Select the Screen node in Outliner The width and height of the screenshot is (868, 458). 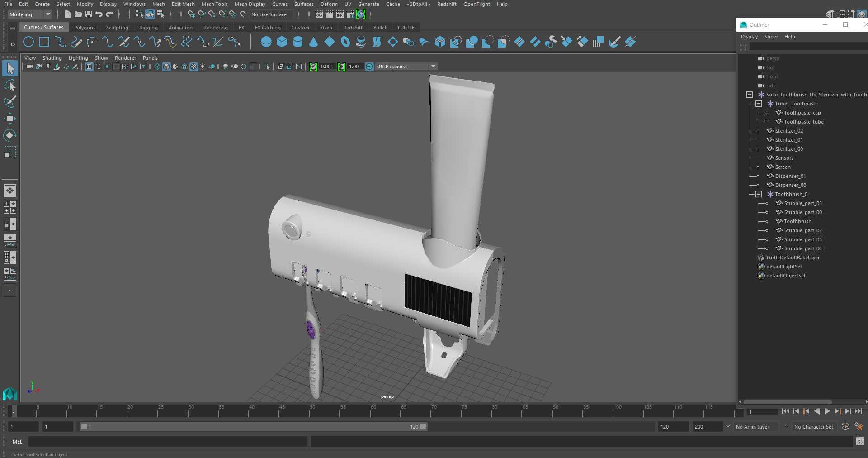783,167
